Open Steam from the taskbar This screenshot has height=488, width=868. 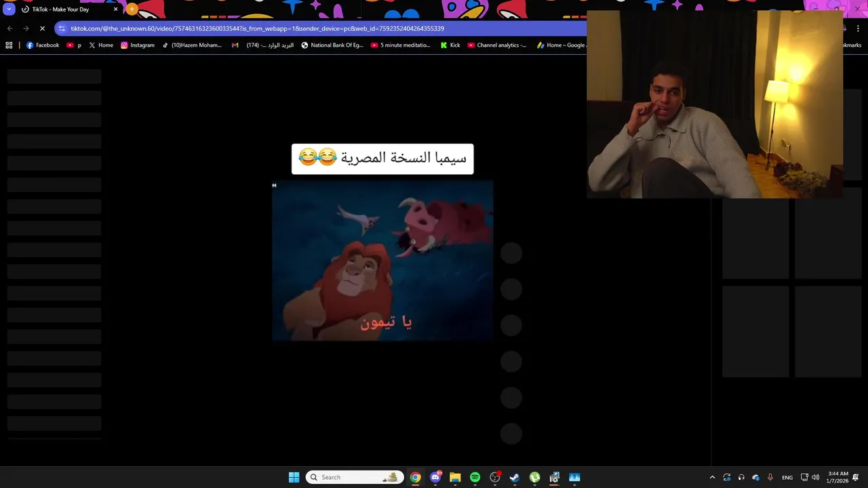coord(515,477)
